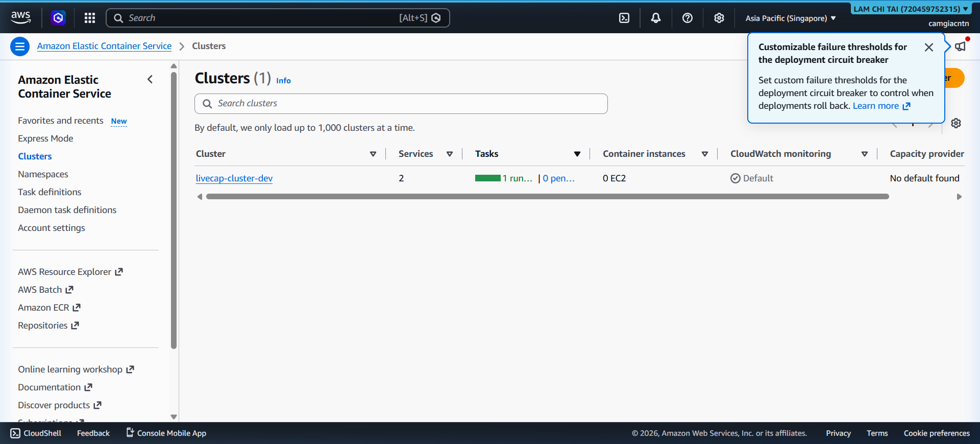The image size is (980, 444).
Task: Open the Asia Pacific (Singapore) region dropdown
Action: 791,18
